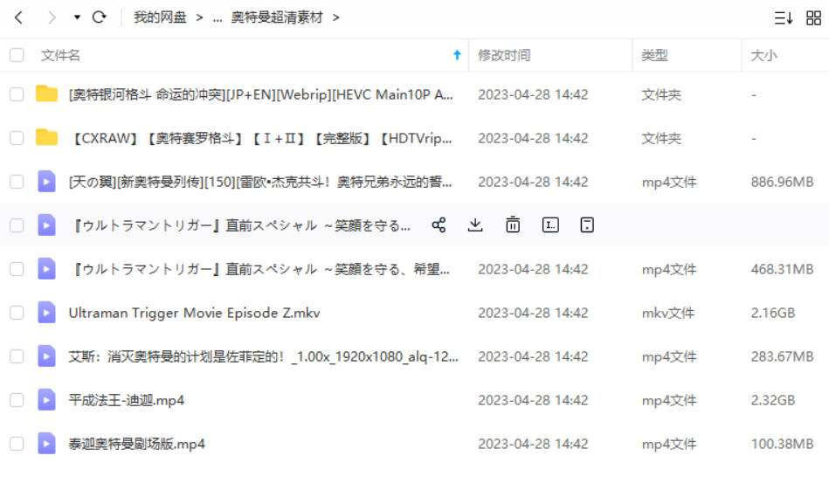
Task: Sort by 修改时间 column
Action: coord(504,55)
